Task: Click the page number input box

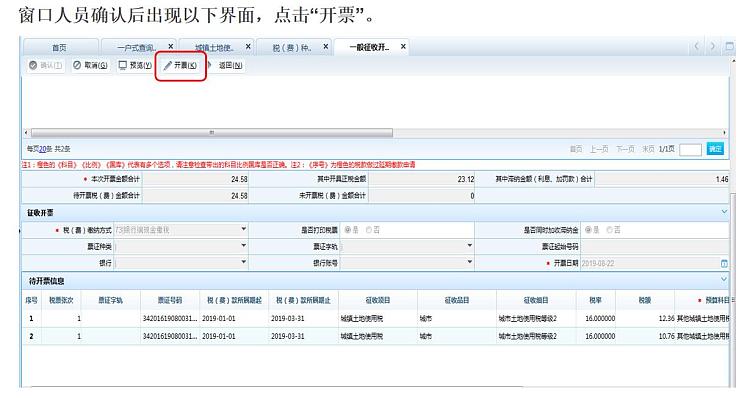Action: (x=690, y=149)
